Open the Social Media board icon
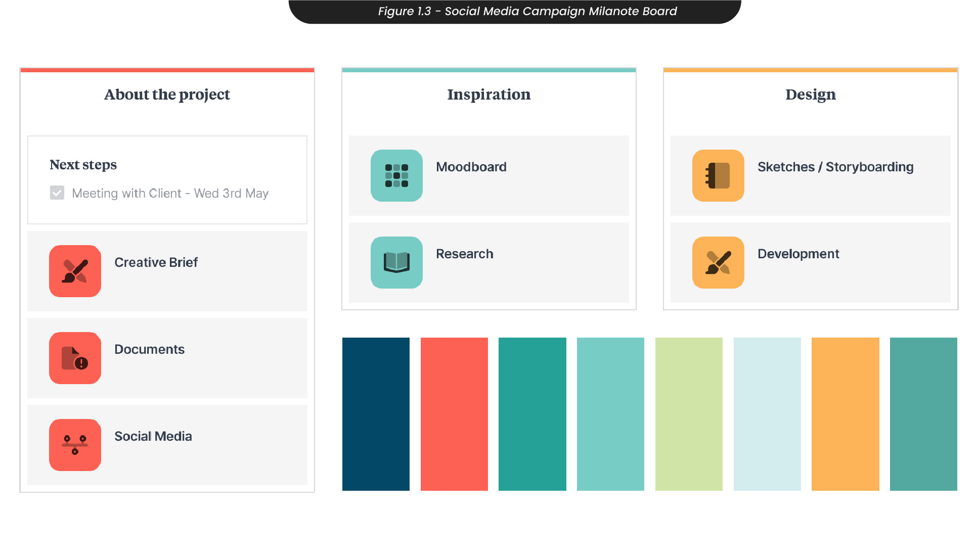This screenshot has height=560, width=978. click(75, 445)
